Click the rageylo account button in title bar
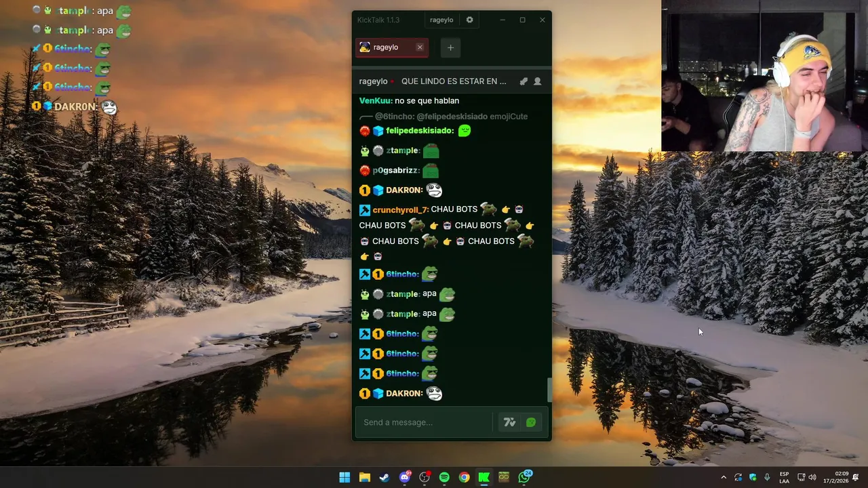 pos(441,20)
